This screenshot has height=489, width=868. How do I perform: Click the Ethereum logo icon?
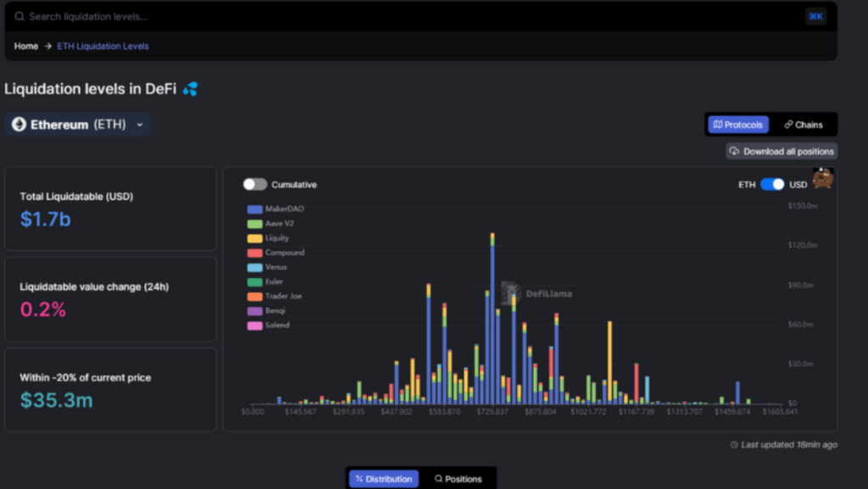19,125
